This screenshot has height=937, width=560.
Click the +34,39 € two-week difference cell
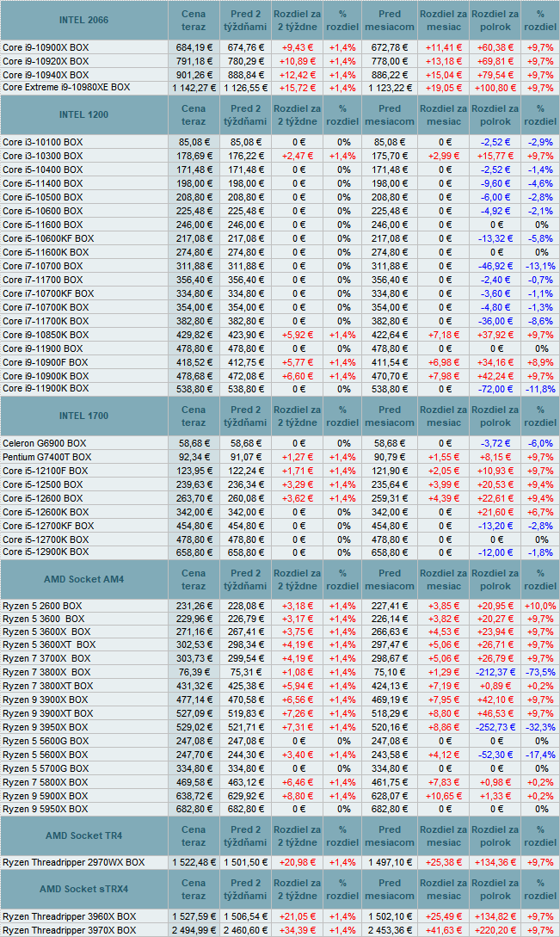click(297, 930)
